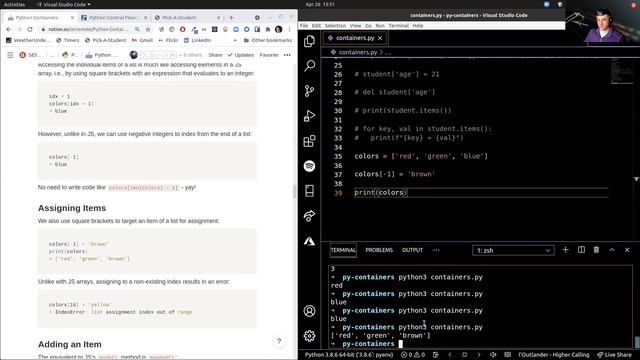
Task: Open the notebook-shaped activity bar icon
Action: tap(309, 191)
